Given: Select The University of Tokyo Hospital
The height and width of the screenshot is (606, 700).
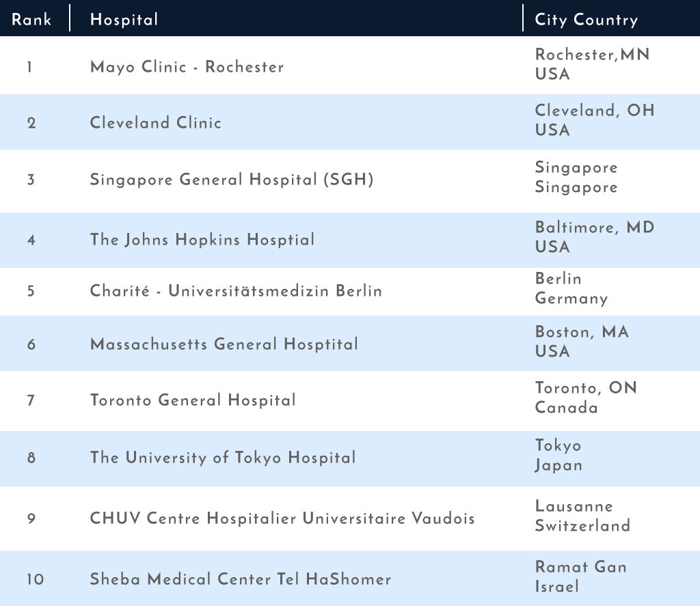Looking at the screenshot, I should [x=223, y=457].
